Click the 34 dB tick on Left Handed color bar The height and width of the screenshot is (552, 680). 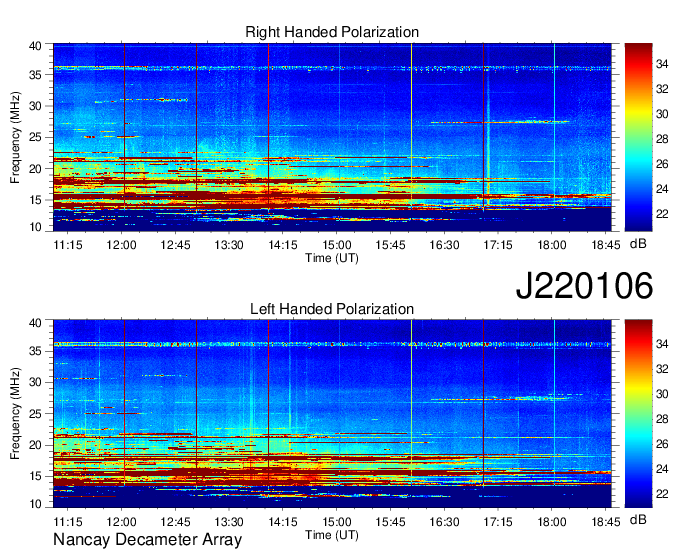click(662, 344)
